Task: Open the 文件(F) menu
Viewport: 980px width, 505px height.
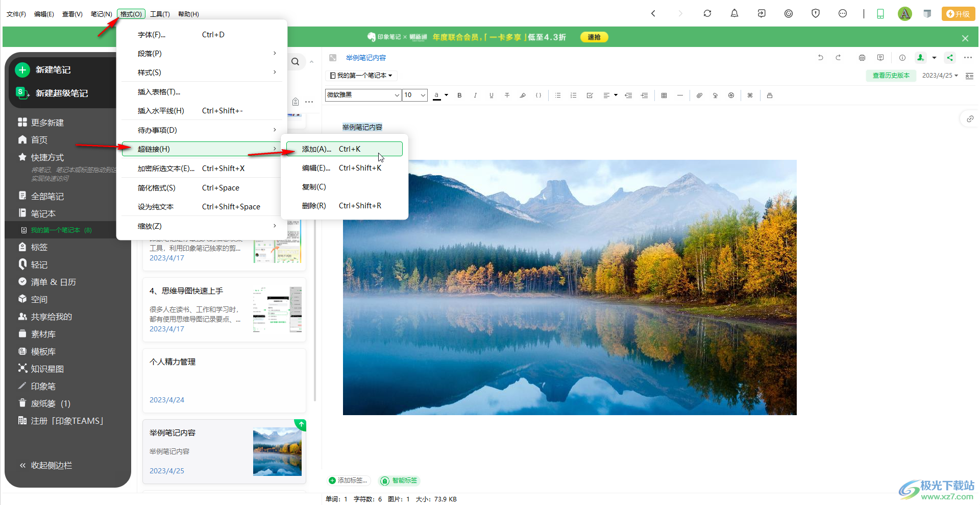Action: click(x=16, y=14)
